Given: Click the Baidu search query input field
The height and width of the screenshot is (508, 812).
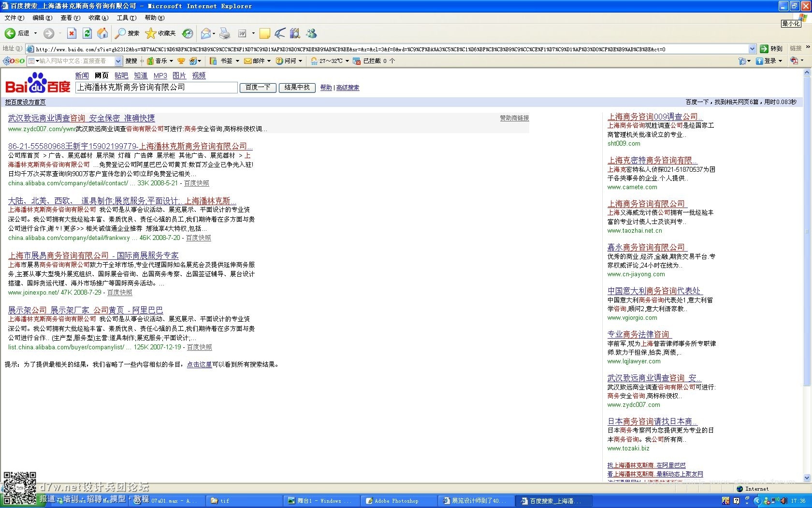Looking at the screenshot, I should (x=157, y=88).
